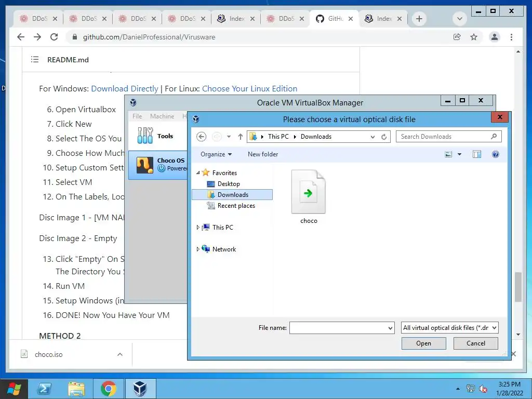The width and height of the screenshot is (532, 399).
Task: Click the Cancel button
Action: [x=476, y=343]
